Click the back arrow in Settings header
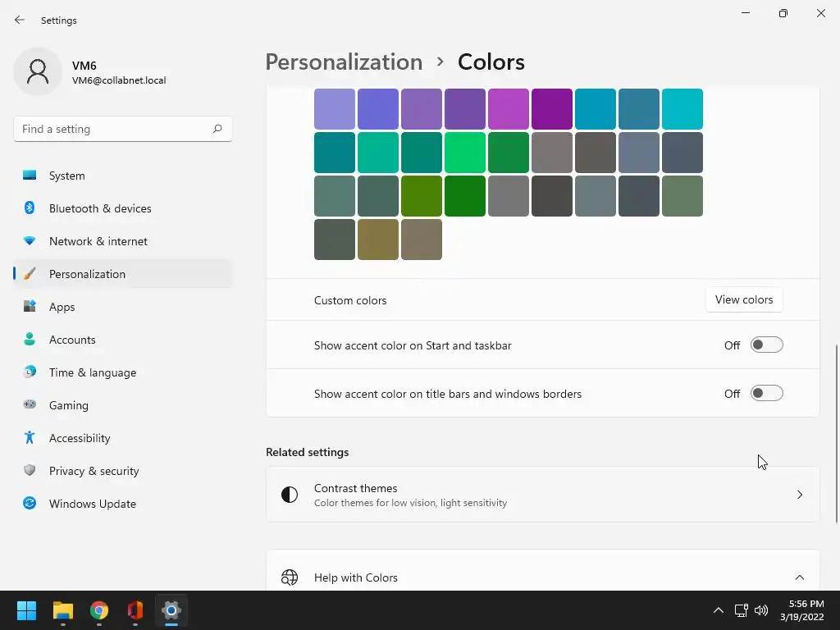This screenshot has width=840, height=630. click(20, 20)
